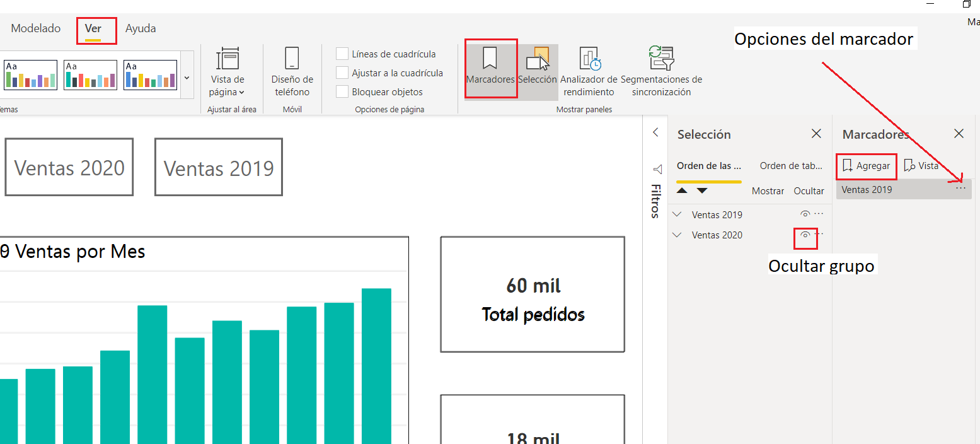This screenshot has height=444, width=980.
Task: Open Diseño de teléfono layout
Action: (x=292, y=71)
